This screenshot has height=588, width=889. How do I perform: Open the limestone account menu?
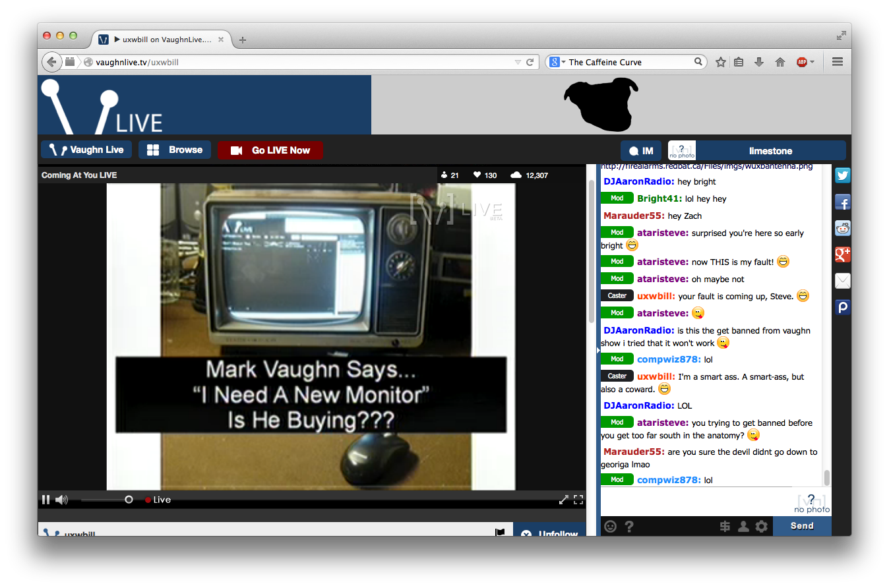pos(770,150)
